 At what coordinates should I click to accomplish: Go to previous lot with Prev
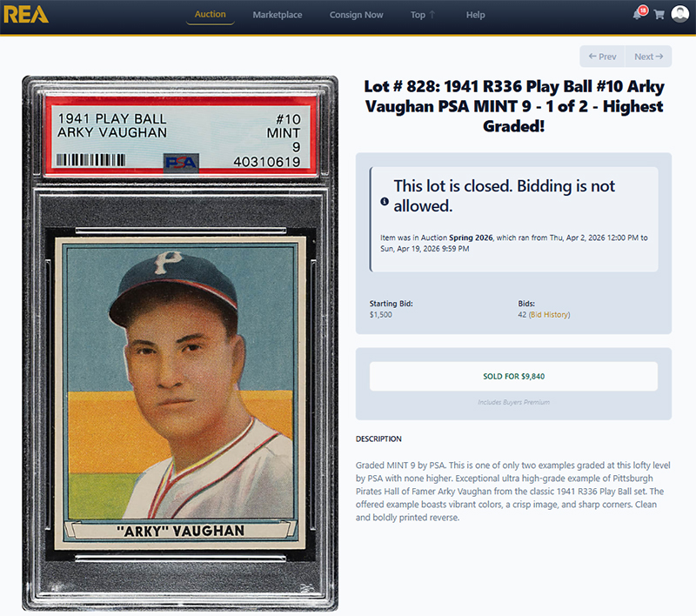(602, 57)
